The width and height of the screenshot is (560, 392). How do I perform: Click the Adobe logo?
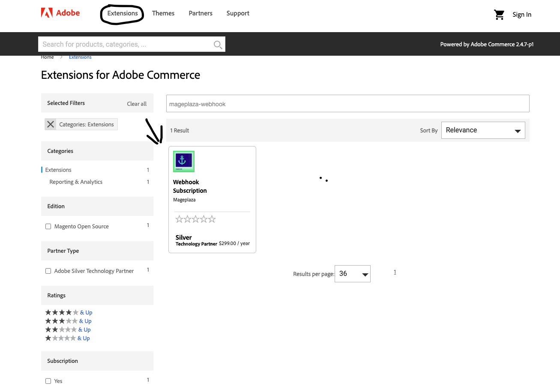pyautogui.click(x=60, y=13)
